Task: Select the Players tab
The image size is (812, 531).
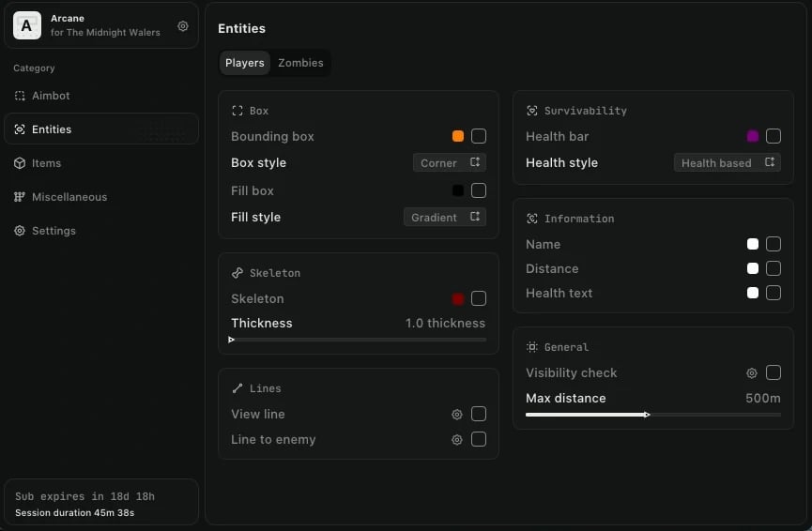Action: coord(245,63)
